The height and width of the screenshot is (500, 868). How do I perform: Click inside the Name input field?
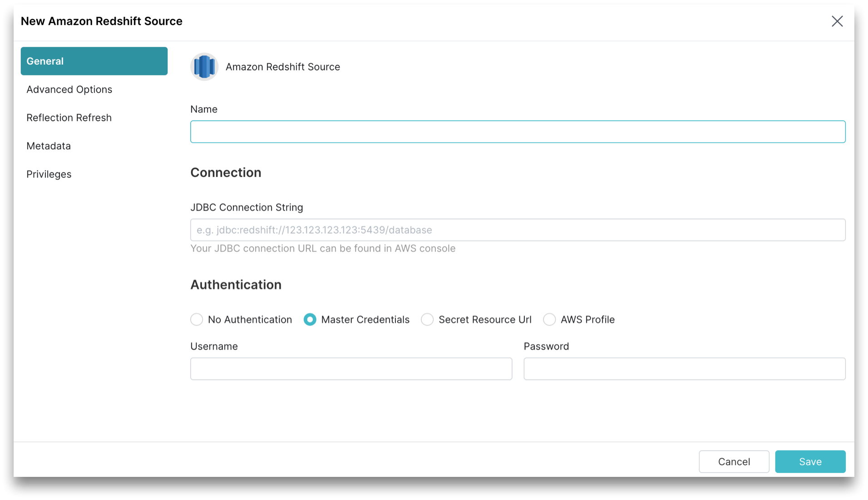(x=518, y=132)
